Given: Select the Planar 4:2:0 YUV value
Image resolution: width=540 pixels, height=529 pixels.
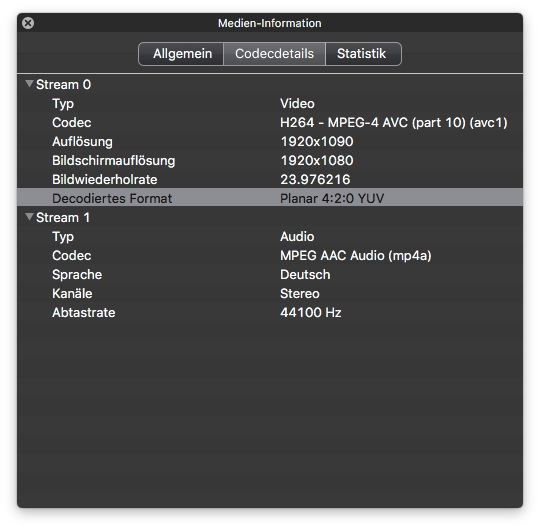Looking at the screenshot, I should pos(332,198).
